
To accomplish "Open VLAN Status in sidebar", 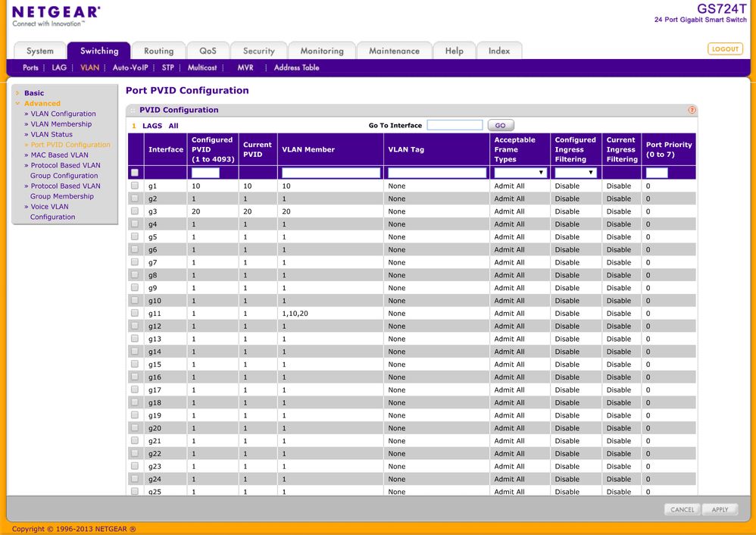I will coord(52,135).
